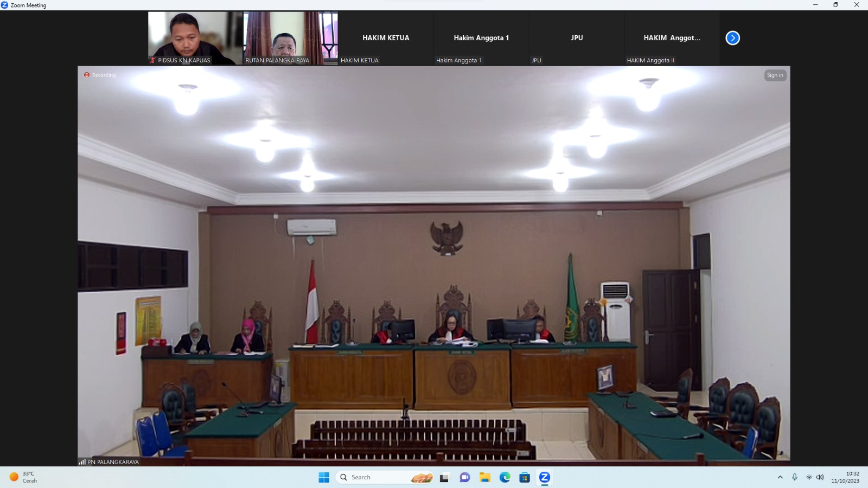Click the system tray microphone icon
The image size is (868, 488).
(x=794, y=477)
